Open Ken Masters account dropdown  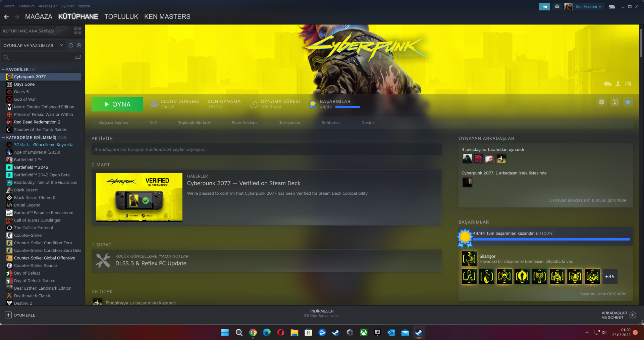point(588,7)
